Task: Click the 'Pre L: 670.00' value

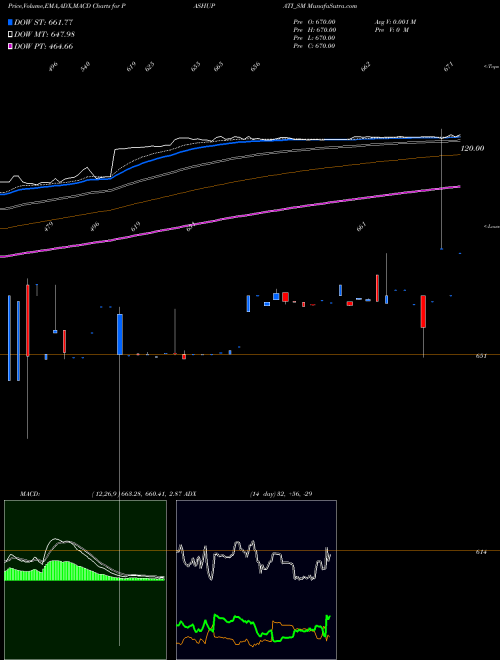Action: [314, 38]
